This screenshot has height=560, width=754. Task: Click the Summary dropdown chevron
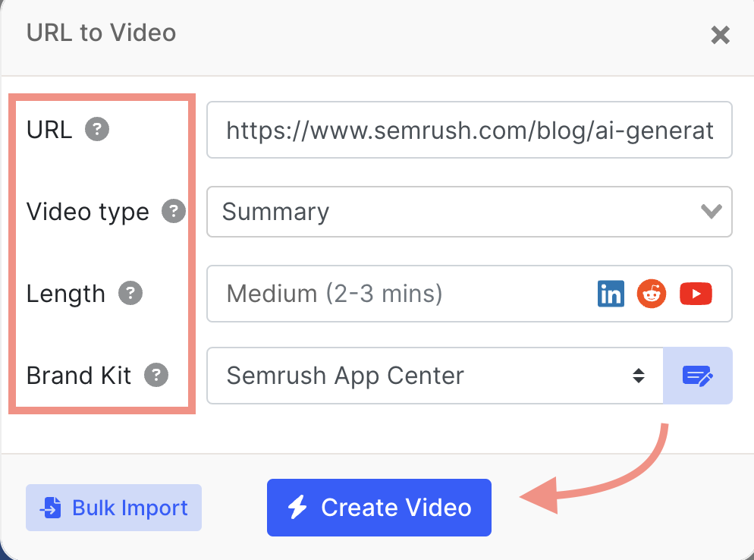click(x=712, y=212)
